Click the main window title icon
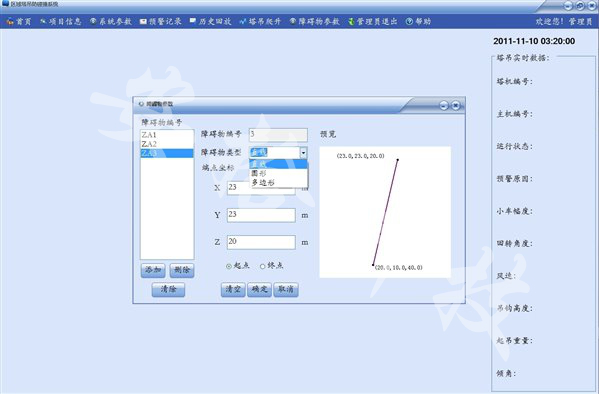The image size is (599, 394). [5, 4]
